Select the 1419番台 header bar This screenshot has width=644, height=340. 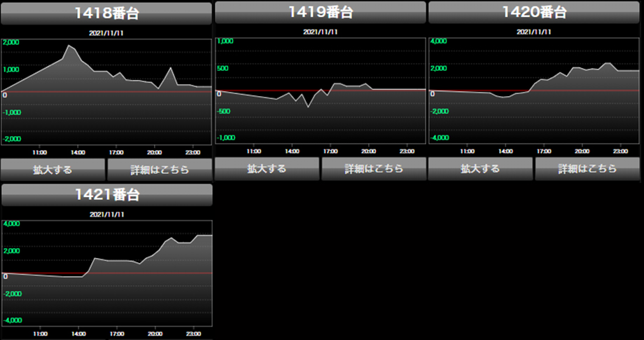click(320, 13)
